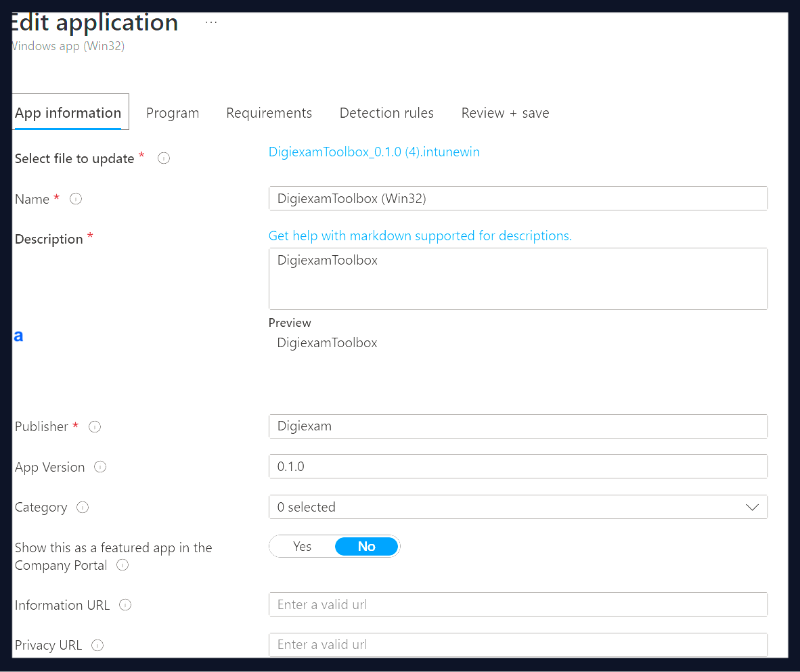
Task: Click the Category info tooltip icon
Action: tap(82, 507)
